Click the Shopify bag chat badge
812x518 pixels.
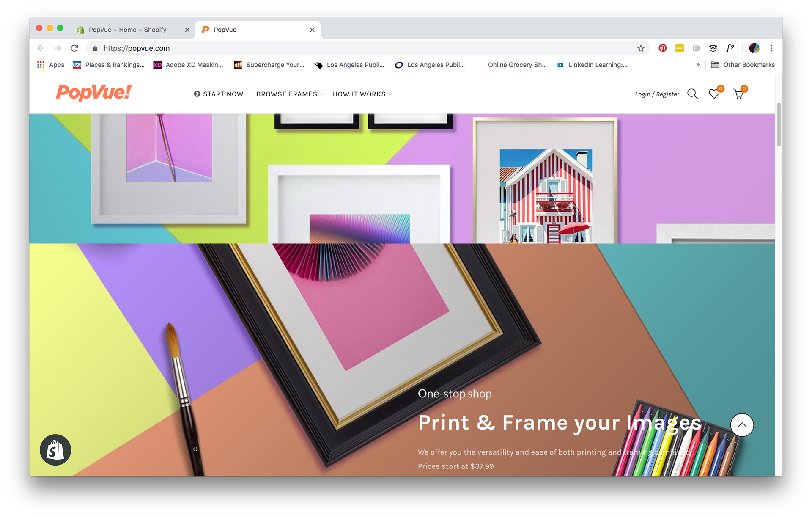pos(55,450)
